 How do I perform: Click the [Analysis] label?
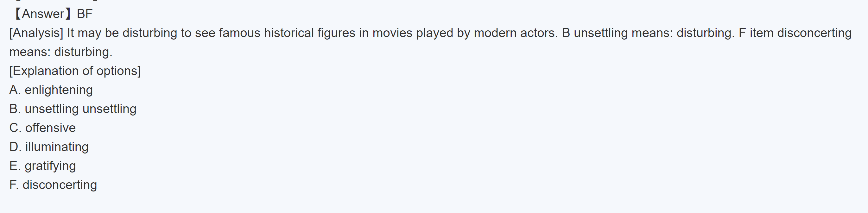point(36,33)
